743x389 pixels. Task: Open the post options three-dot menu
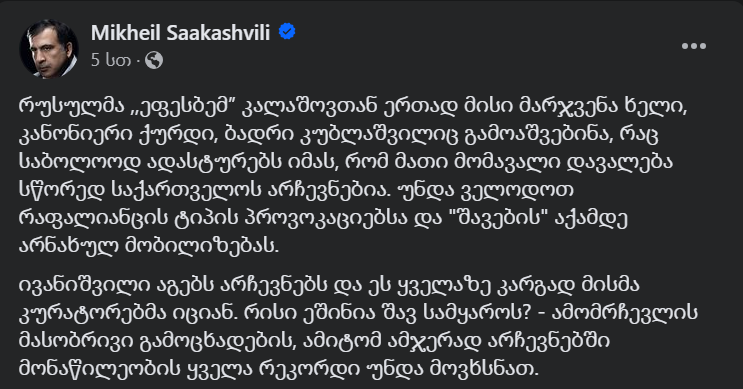[x=694, y=46]
